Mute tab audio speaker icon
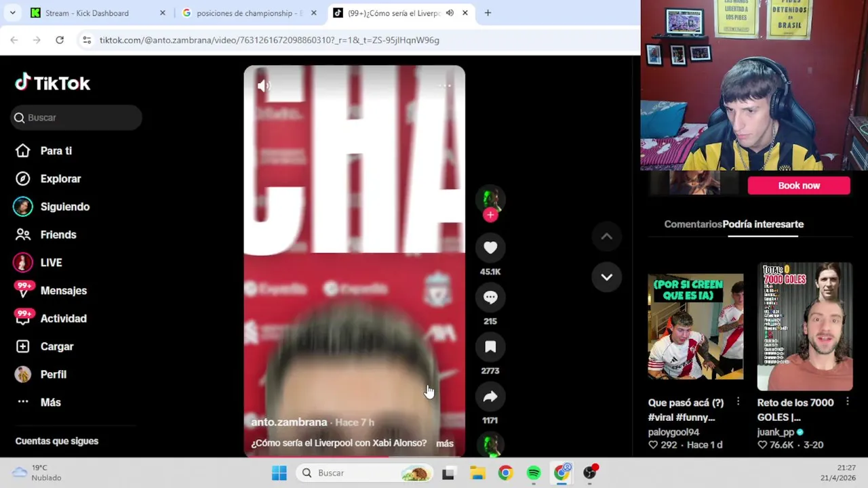Screen dimensions: 868x488 [450, 13]
